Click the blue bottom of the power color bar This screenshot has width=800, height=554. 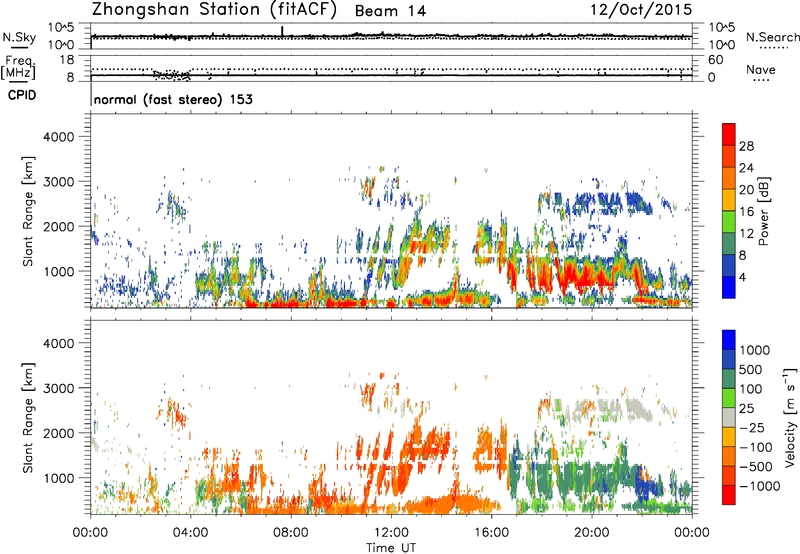(x=729, y=289)
